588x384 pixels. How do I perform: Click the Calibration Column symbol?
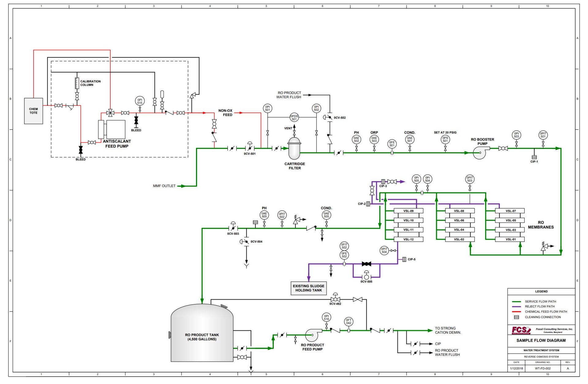[77, 83]
